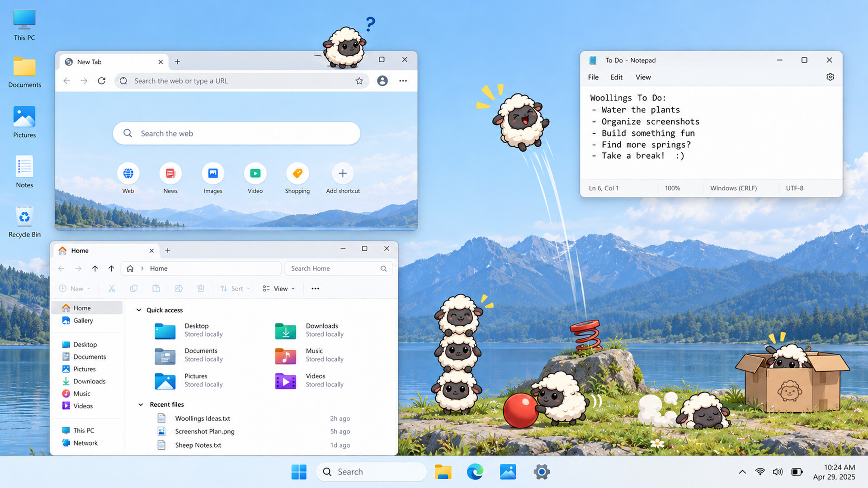Open the News shortcut tile

click(170, 178)
